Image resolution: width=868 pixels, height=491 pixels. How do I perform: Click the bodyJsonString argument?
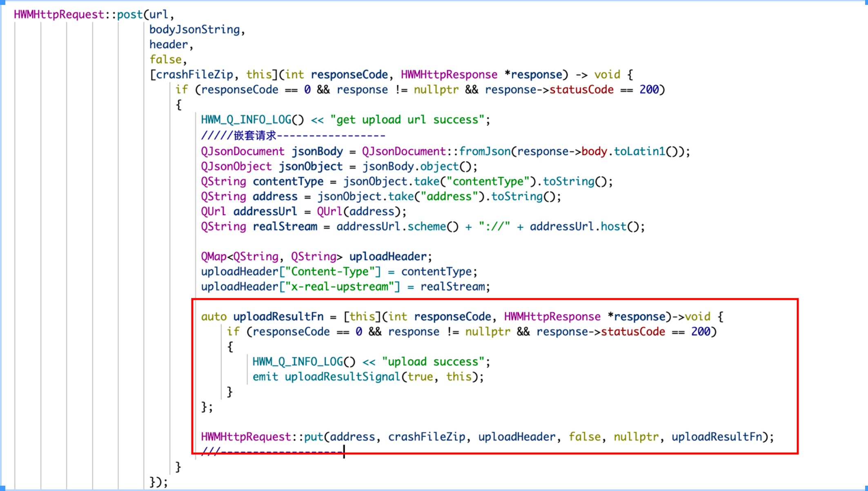(x=194, y=30)
